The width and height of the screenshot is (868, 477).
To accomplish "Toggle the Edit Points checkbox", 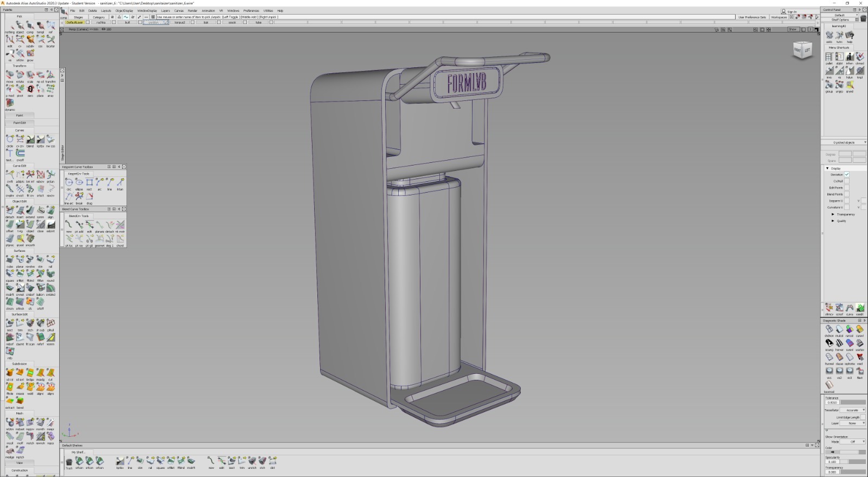I will point(846,187).
